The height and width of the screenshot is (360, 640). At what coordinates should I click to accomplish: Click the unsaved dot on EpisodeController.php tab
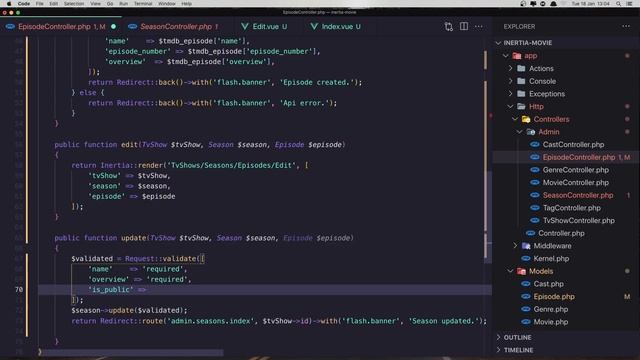point(113,27)
